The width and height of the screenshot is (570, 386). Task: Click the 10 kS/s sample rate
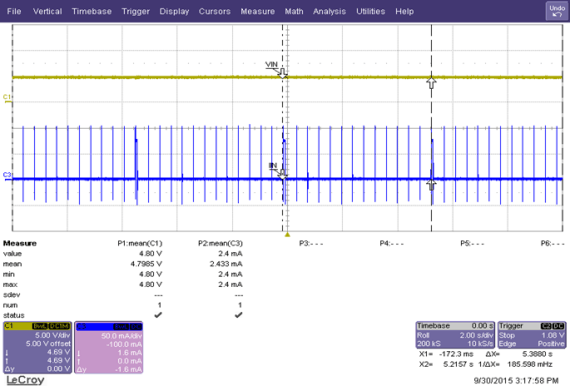point(480,343)
